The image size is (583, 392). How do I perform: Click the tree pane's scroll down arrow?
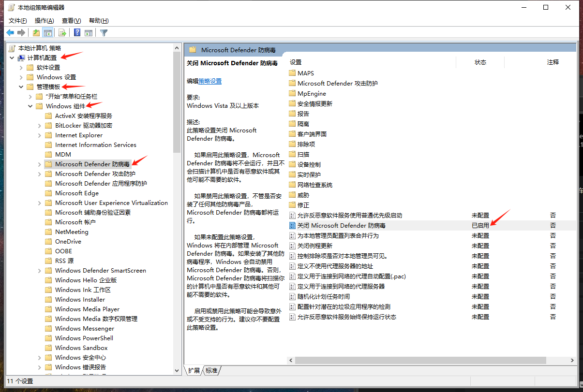click(177, 371)
